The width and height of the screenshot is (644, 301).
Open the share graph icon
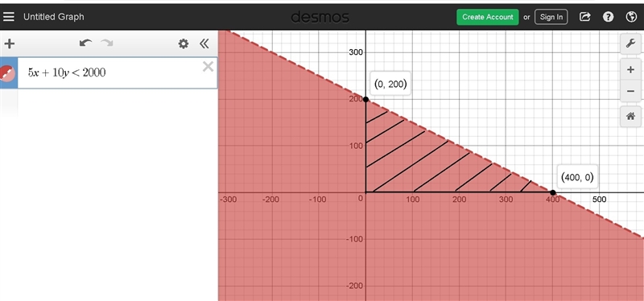[585, 17]
